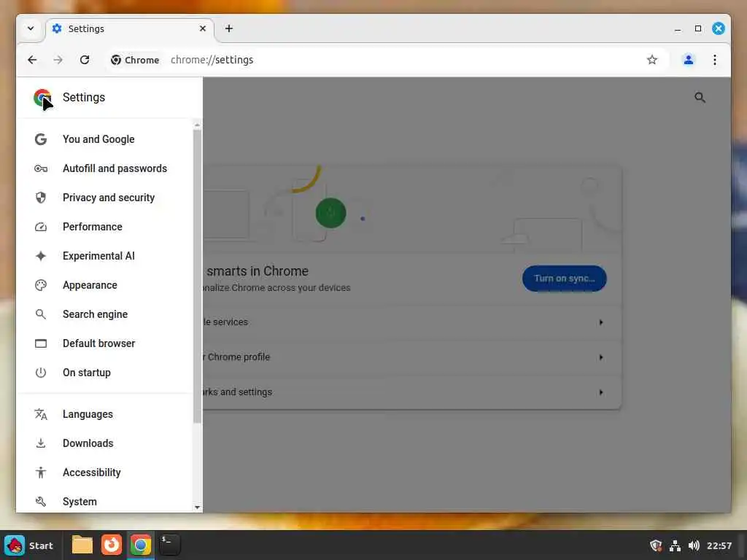The height and width of the screenshot is (560, 747).
Task: Click the shield icon in system tray
Action: point(656,545)
